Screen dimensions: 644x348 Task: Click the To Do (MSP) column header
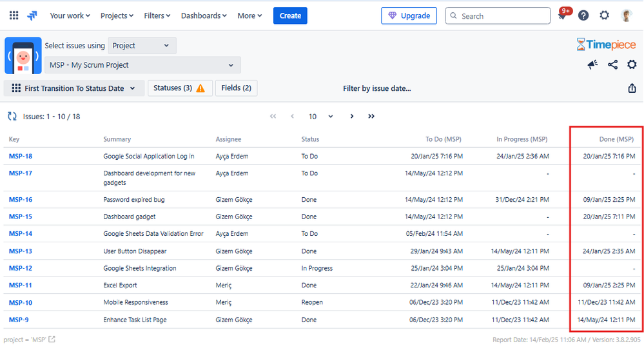click(x=443, y=139)
